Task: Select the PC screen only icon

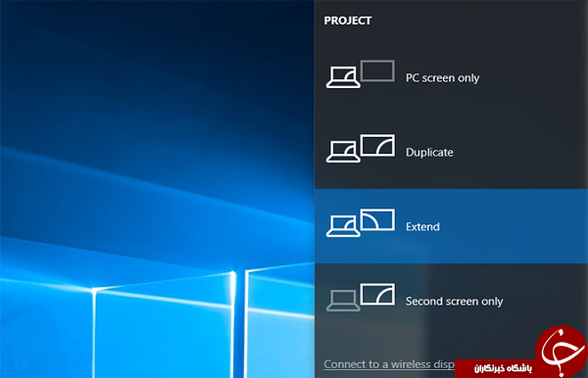Action: [360, 74]
